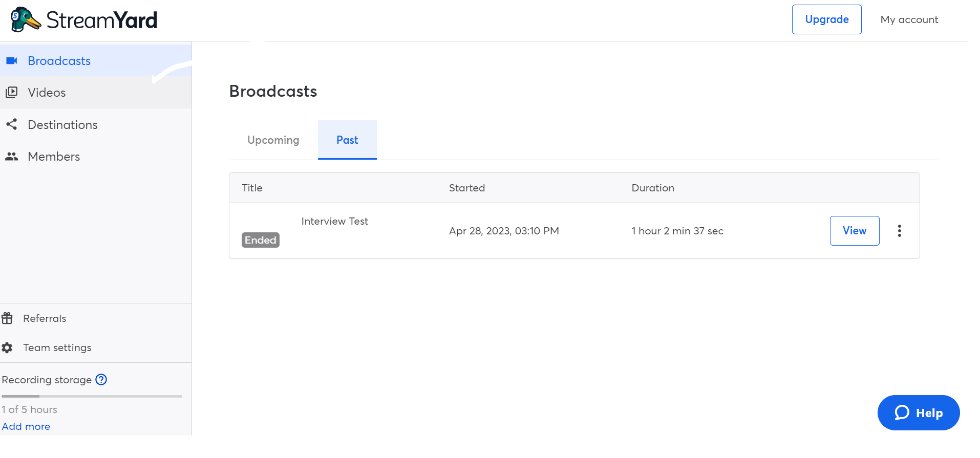Click the Destinations share icon
The image size is (980, 458).
pyautogui.click(x=12, y=124)
